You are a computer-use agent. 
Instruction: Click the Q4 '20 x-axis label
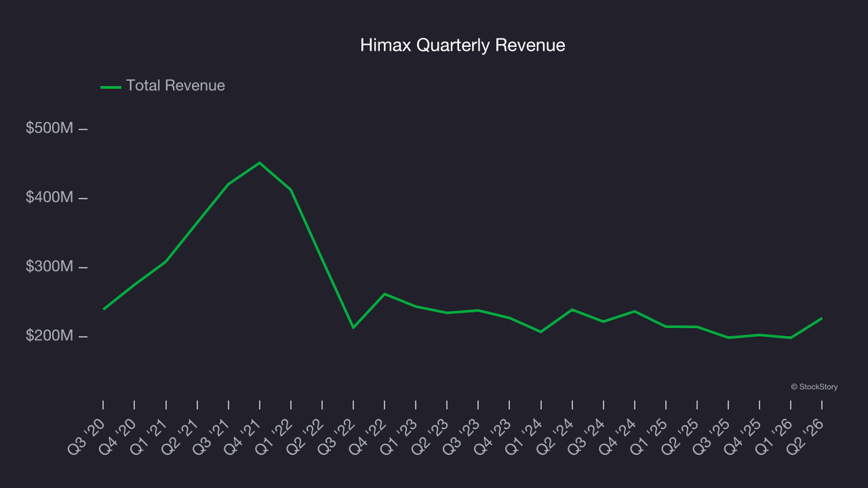(119, 436)
